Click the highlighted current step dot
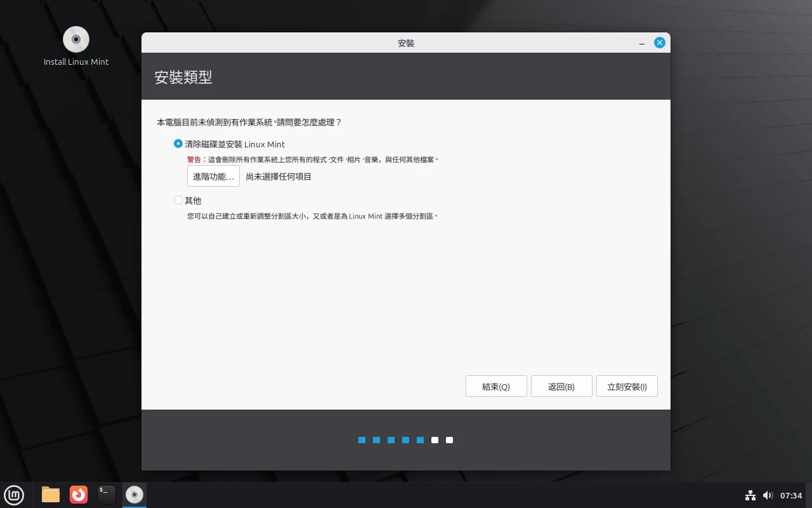 [421, 440]
